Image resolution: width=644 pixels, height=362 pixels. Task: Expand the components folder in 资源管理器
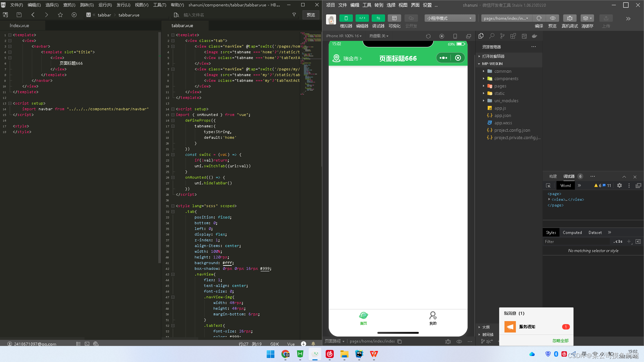[x=483, y=78]
